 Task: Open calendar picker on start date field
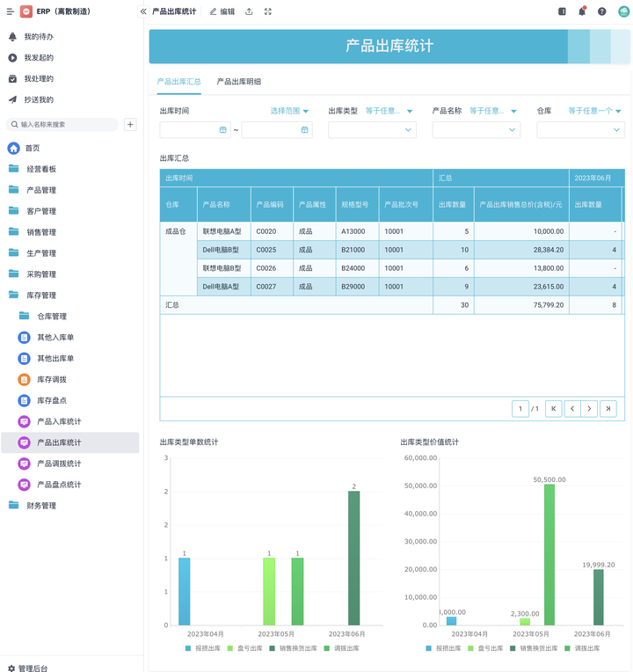click(222, 130)
